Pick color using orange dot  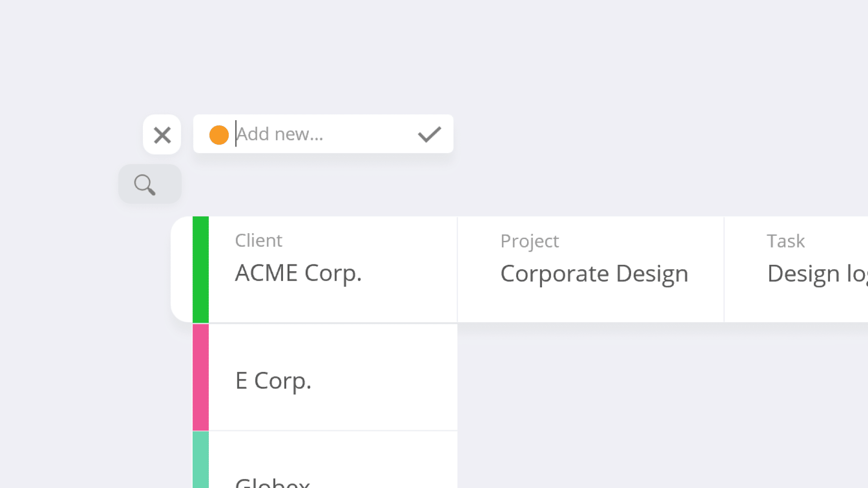point(219,135)
